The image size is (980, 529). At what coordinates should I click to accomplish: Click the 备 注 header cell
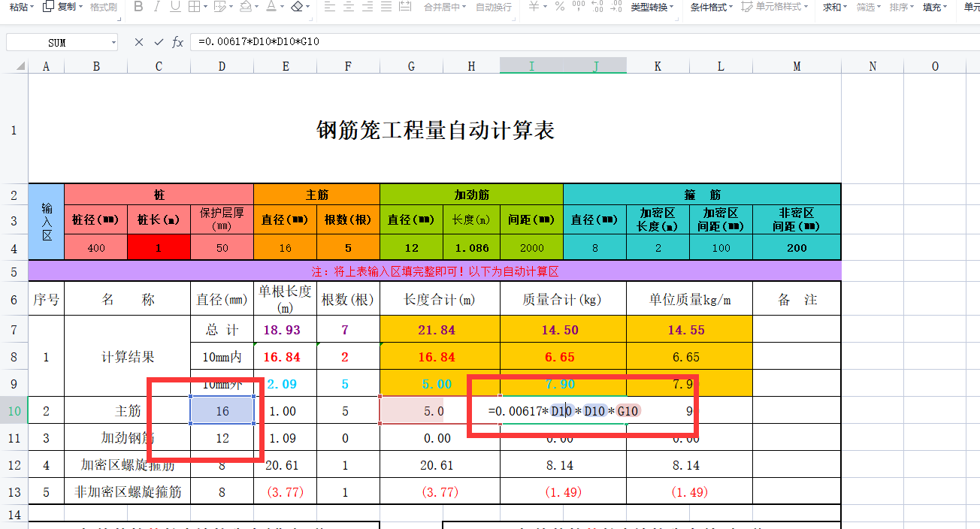(797, 299)
